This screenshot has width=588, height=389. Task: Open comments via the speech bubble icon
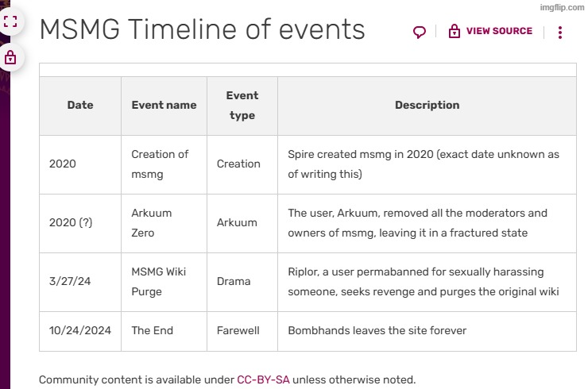coord(420,32)
